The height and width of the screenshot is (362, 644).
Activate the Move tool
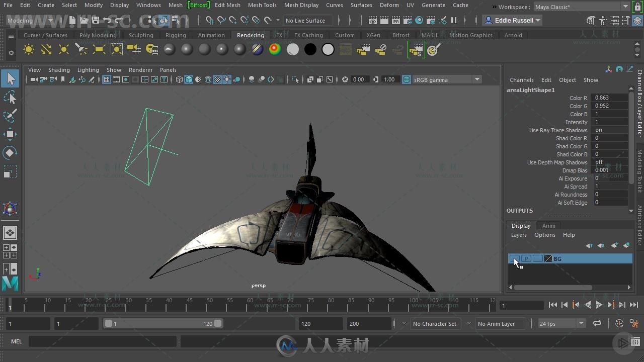(x=10, y=134)
